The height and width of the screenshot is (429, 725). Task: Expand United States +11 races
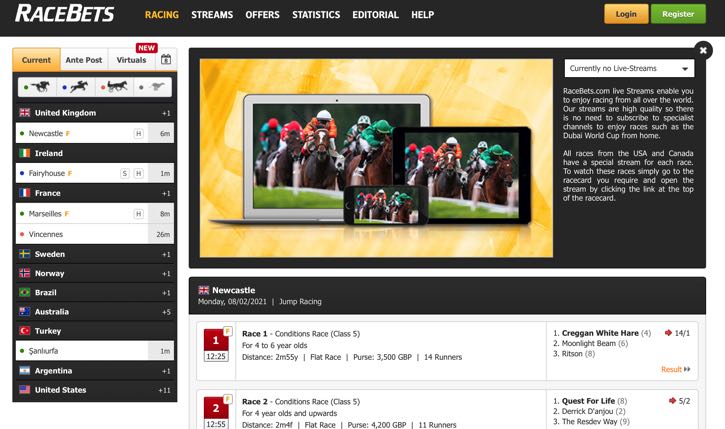[x=164, y=391]
